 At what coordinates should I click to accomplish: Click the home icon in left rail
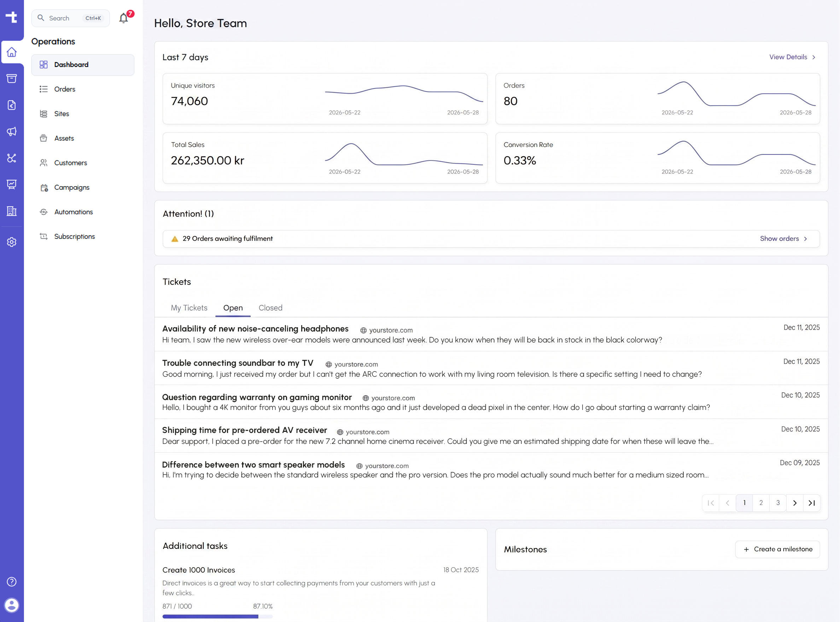click(12, 52)
